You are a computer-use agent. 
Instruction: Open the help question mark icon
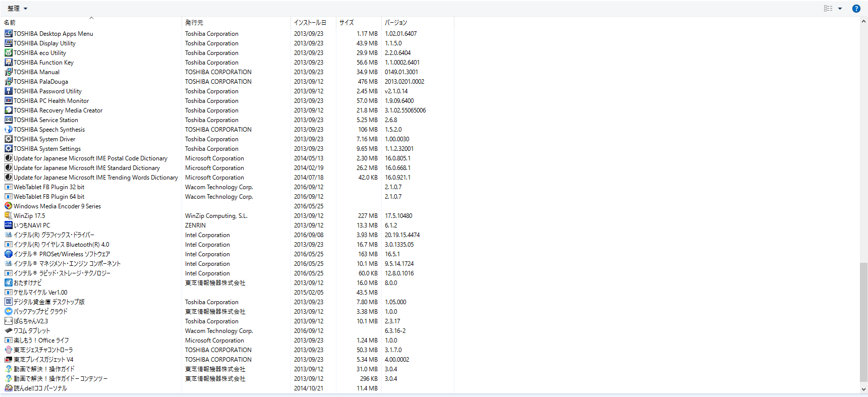(856, 9)
